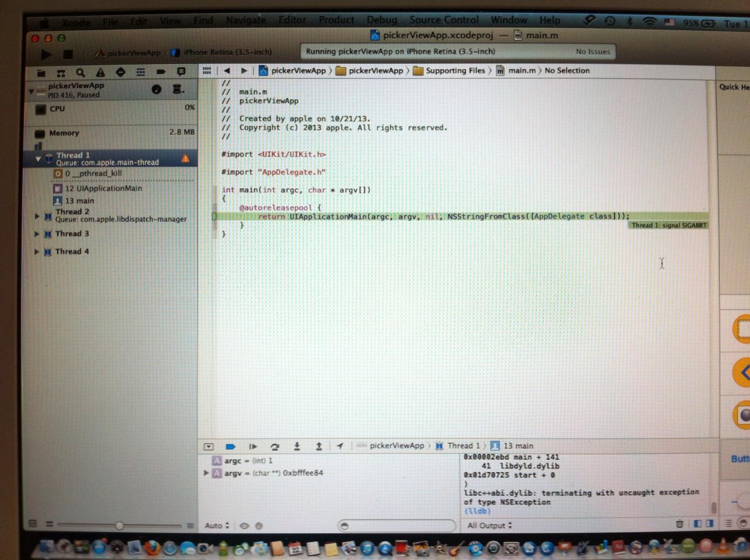Open thread view options next to PID
This screenshot has width=750, height=560.
tap(178, 89)
